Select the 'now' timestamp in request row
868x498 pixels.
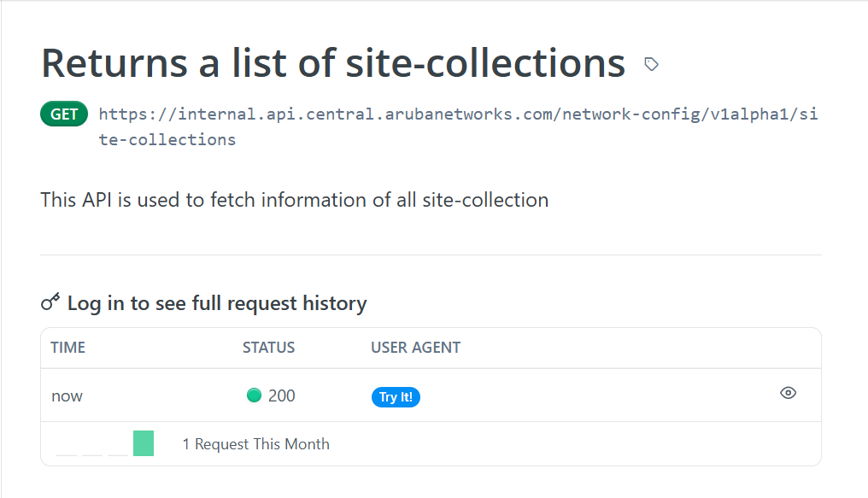pyautogui.click(x=67, y=396)
